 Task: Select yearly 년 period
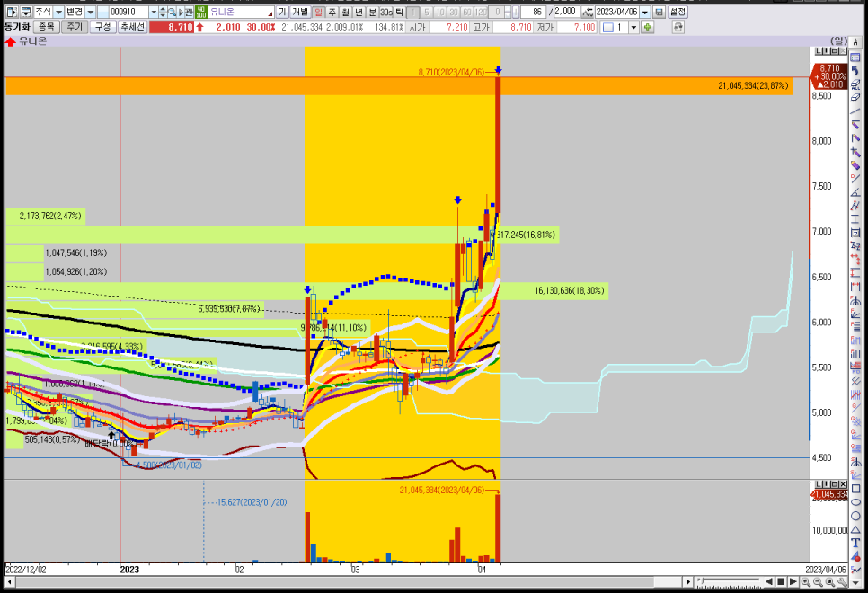tap(359, 12)
